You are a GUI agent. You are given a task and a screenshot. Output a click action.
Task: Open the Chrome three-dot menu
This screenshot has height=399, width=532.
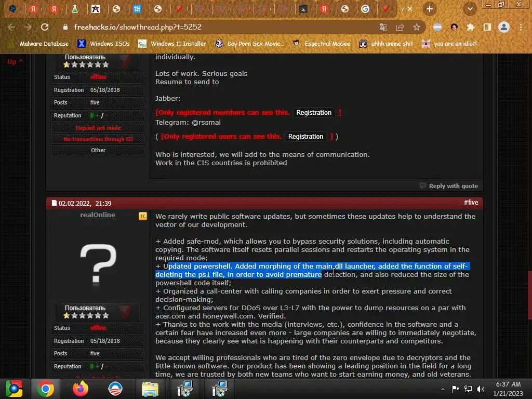tap(521, 27)
